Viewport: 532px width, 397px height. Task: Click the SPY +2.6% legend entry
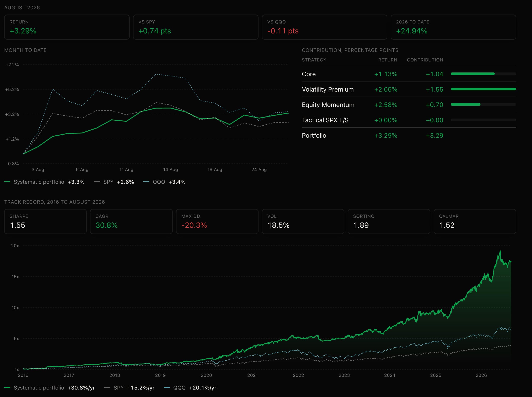click(114, 182)
